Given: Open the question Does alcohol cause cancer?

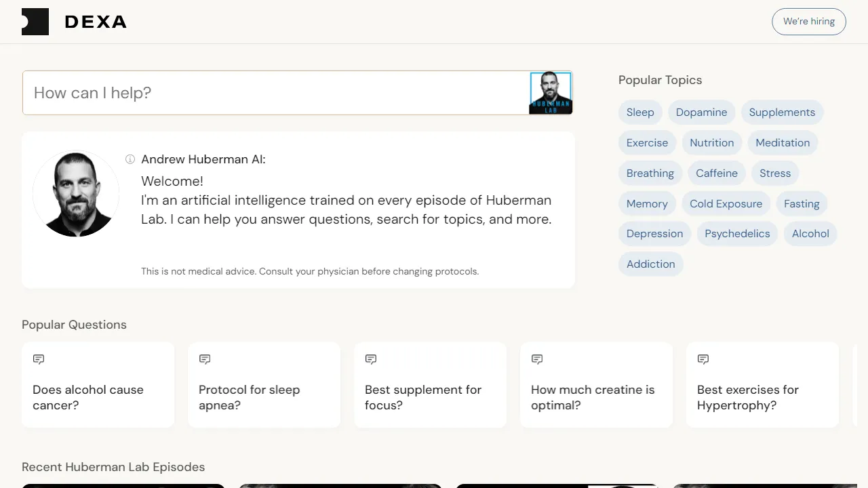Looking at the screenshot, I should pyautogui.click(x=98, y=385).
